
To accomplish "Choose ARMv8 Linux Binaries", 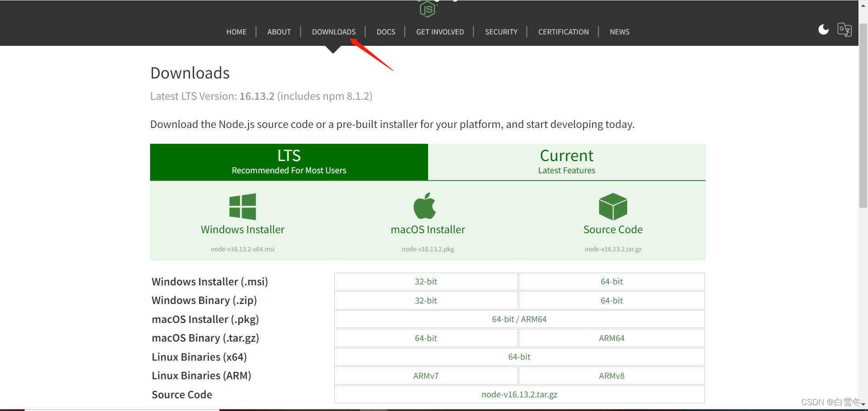I will pos(612,376).
